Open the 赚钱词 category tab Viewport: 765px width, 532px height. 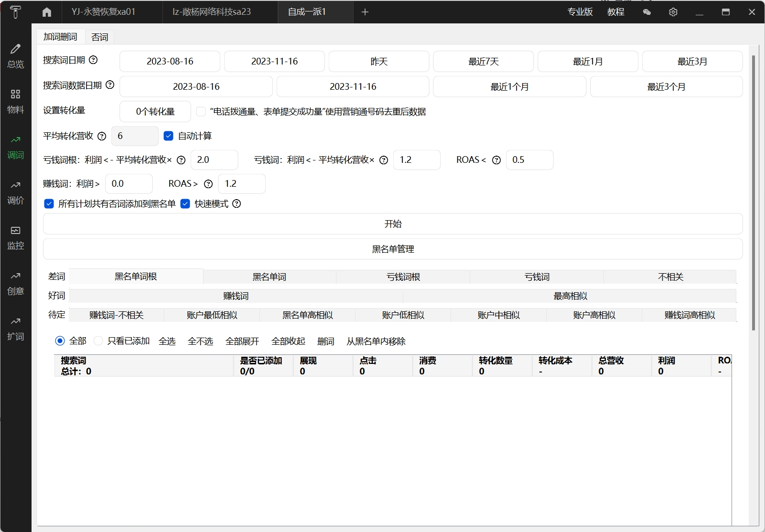(236, 296)
